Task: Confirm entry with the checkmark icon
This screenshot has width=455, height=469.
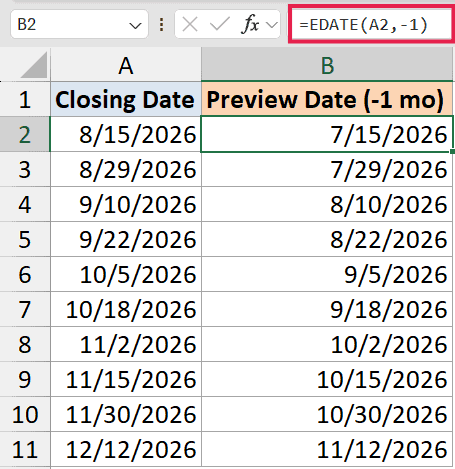Action: (220, 25)
